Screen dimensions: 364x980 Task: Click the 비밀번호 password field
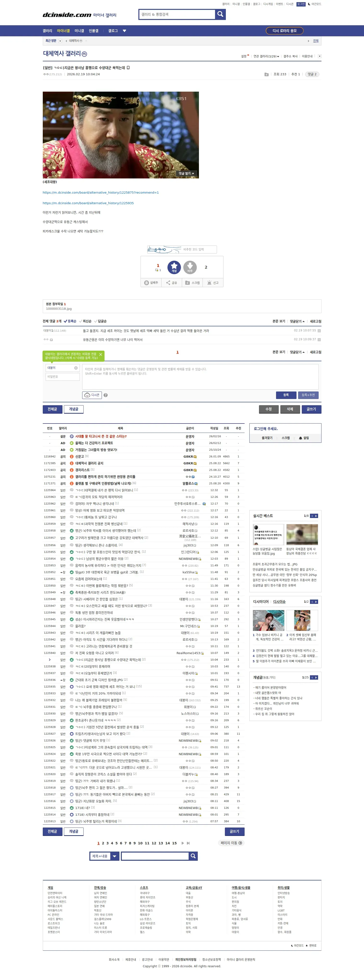point(63,377)
